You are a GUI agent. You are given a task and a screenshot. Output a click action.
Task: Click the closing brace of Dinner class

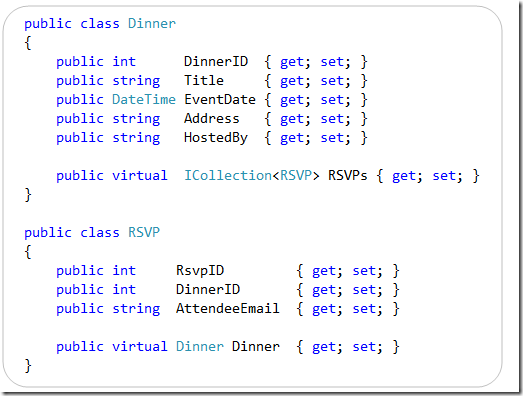click(x=28, y=195)
